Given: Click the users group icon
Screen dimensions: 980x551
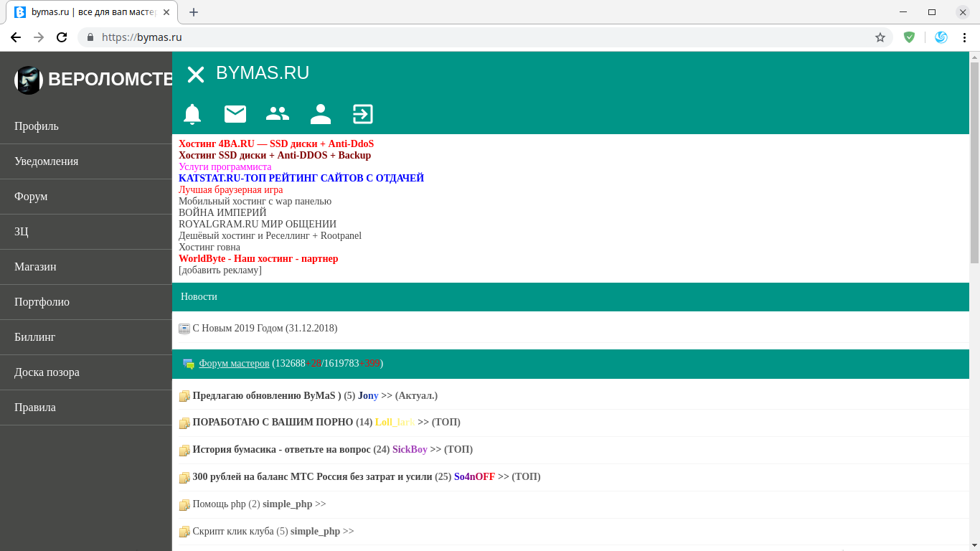Looking at the screenshot, I should 278,114.
